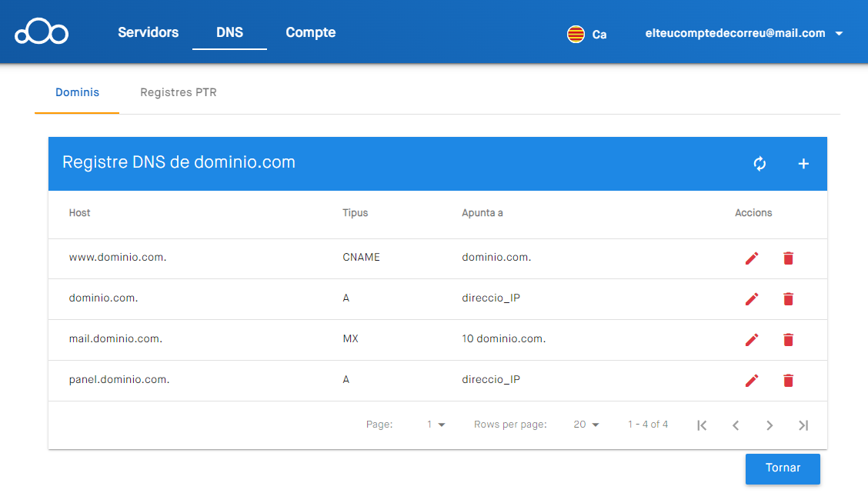The width and height of the screenshot is (868, 493).
Task: Open the Compte menu
Action: pyautogui.click(x=311, y=32)
